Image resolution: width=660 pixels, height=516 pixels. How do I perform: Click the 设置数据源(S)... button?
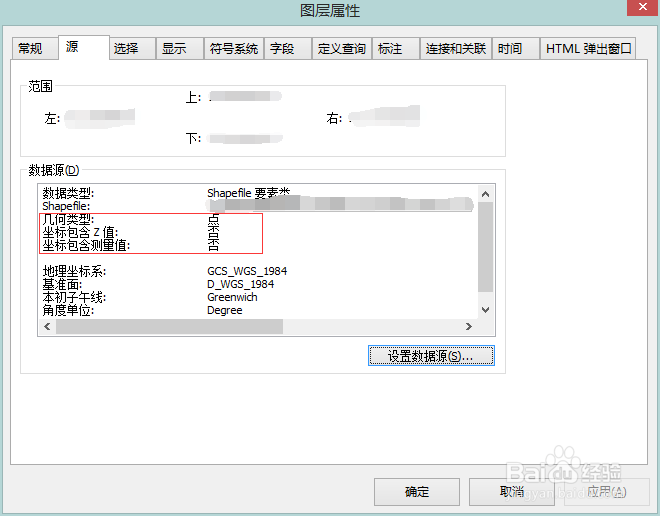coord(431,356)
